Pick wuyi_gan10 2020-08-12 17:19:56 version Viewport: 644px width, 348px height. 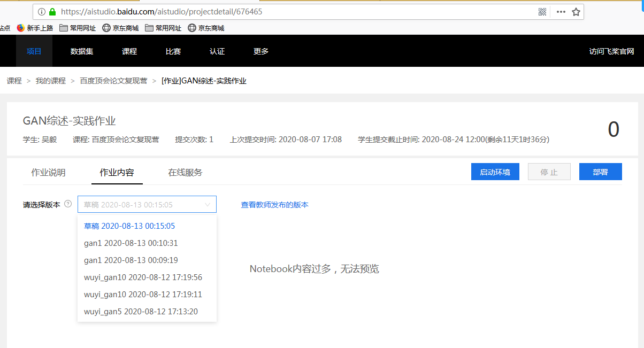[x=147, y=277]
